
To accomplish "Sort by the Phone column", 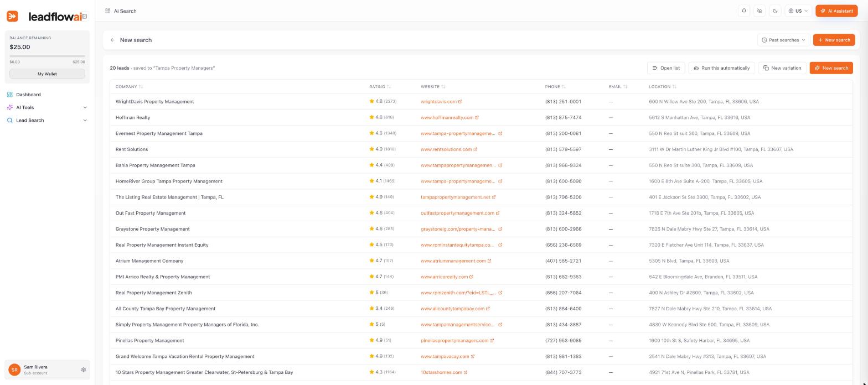I will [555, 87].
